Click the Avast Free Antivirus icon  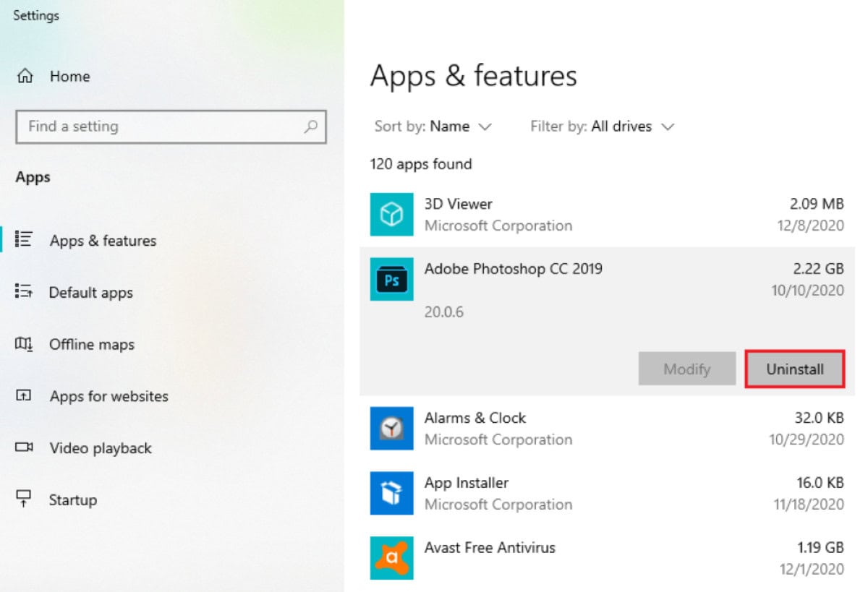[x=391, y=558]
